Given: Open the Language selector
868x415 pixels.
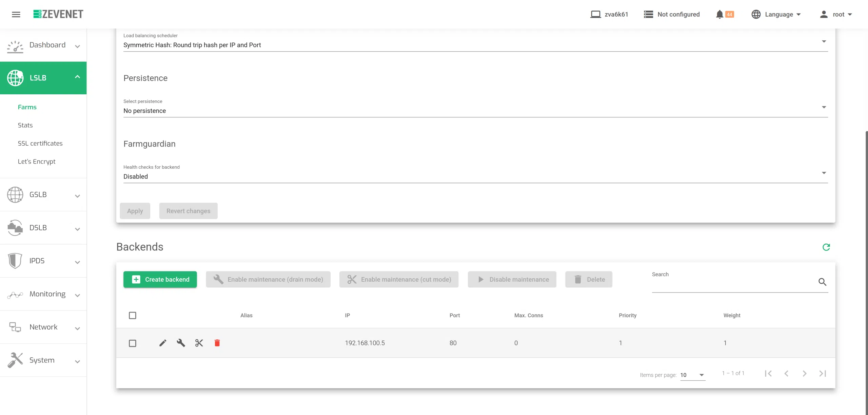Looking at the screenshot, I should click(776, 14).
